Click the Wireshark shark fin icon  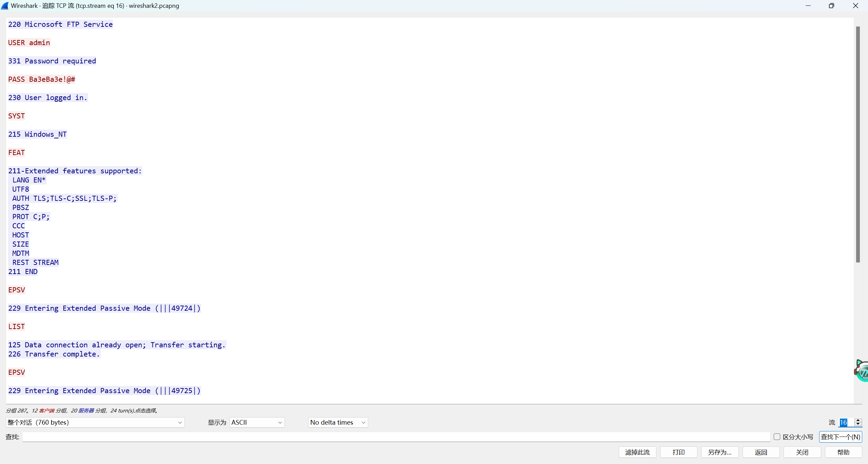tap(5, 6)
